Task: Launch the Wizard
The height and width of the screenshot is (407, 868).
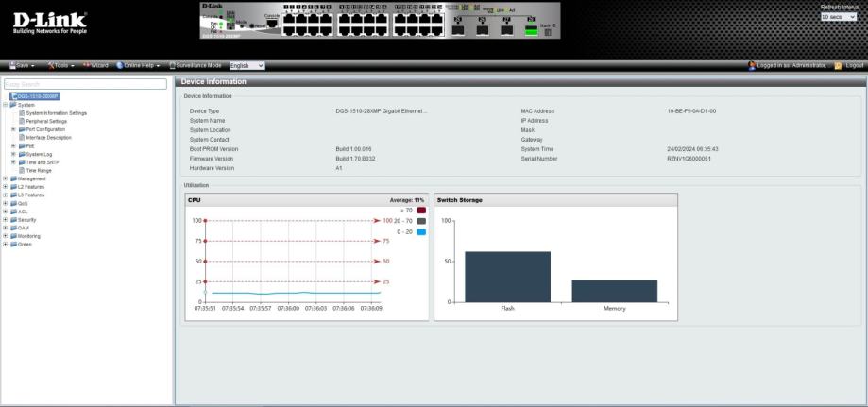Action: coord(97,65)
